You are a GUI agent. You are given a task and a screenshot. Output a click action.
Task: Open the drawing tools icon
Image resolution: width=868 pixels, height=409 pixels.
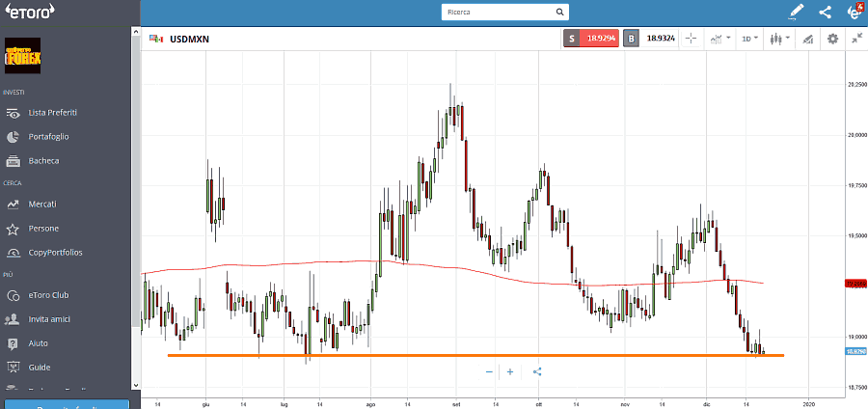[x=807, y=39]
